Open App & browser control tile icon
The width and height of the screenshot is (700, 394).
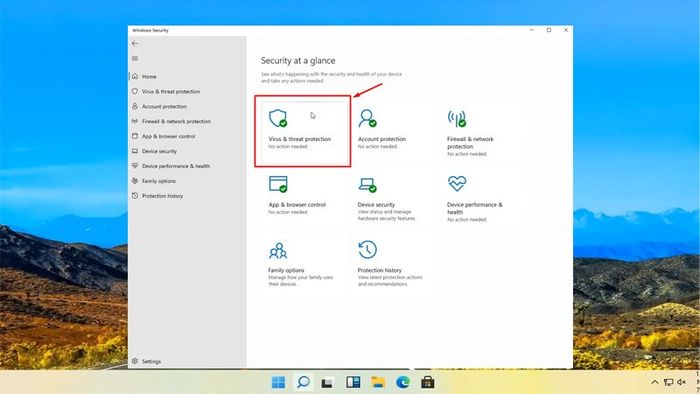pyautogui.click(x=278, y=184)
